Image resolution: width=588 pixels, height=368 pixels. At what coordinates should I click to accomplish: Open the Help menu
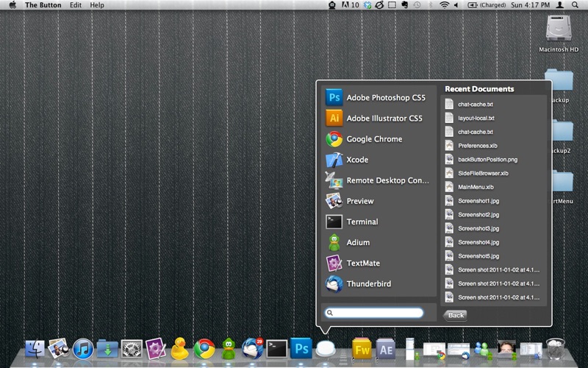(97, 5)
